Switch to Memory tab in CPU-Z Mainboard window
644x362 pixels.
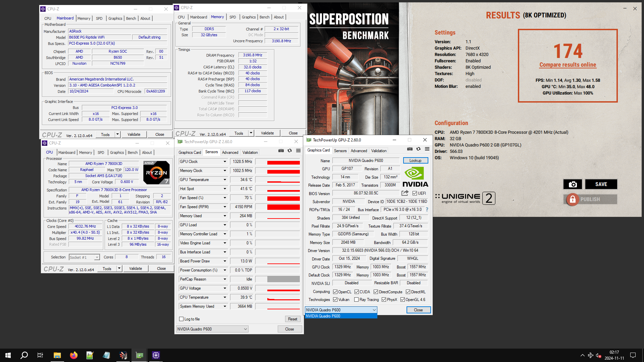click(x=84, y=18)
